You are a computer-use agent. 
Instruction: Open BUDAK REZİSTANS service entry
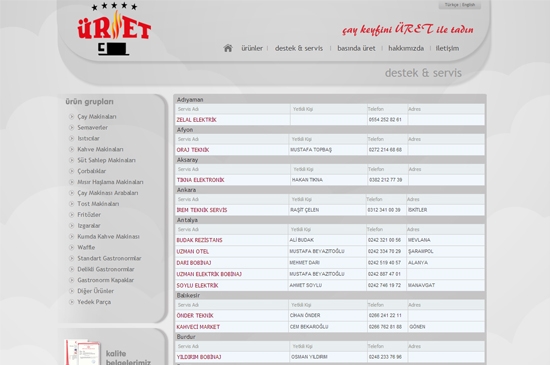(199, 240)
